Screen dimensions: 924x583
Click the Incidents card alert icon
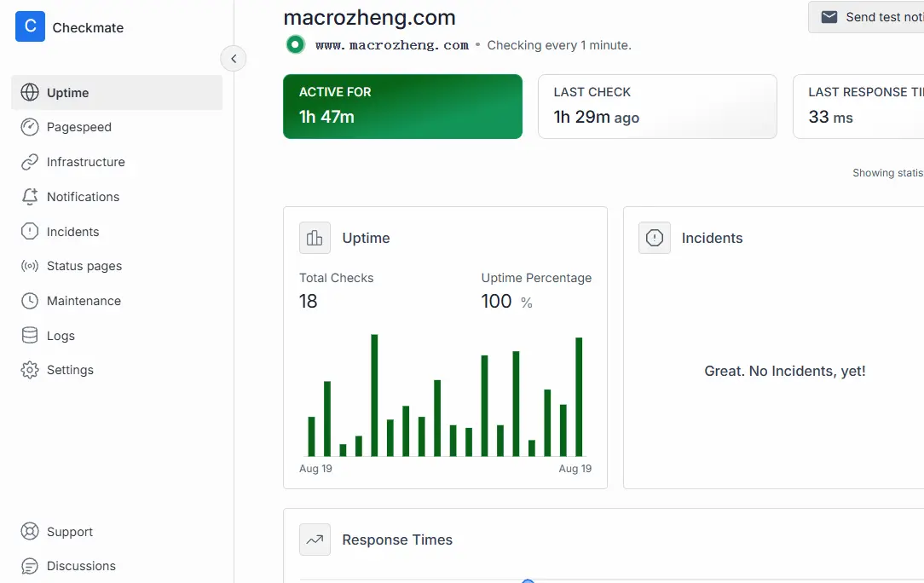(655, 238)
